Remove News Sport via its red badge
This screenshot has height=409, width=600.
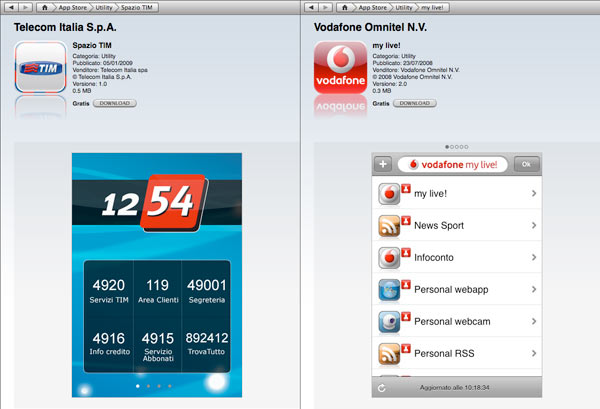point(406,220)
